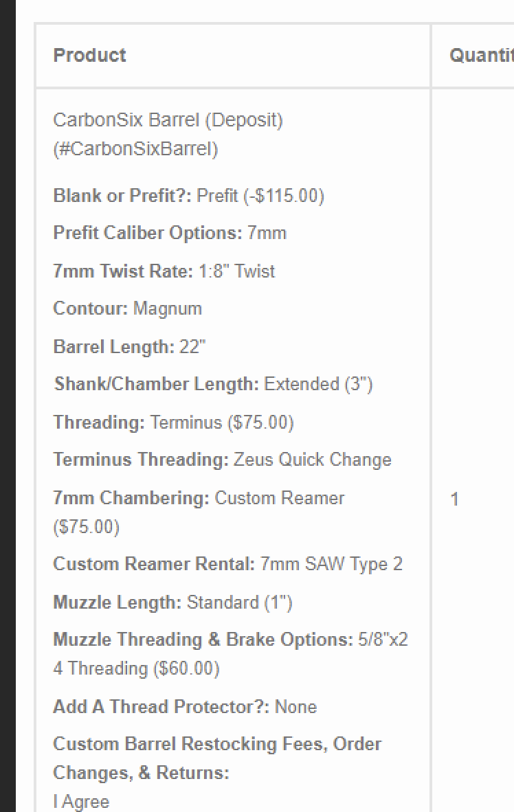Click the I Agree text

[x=81, y=802]
